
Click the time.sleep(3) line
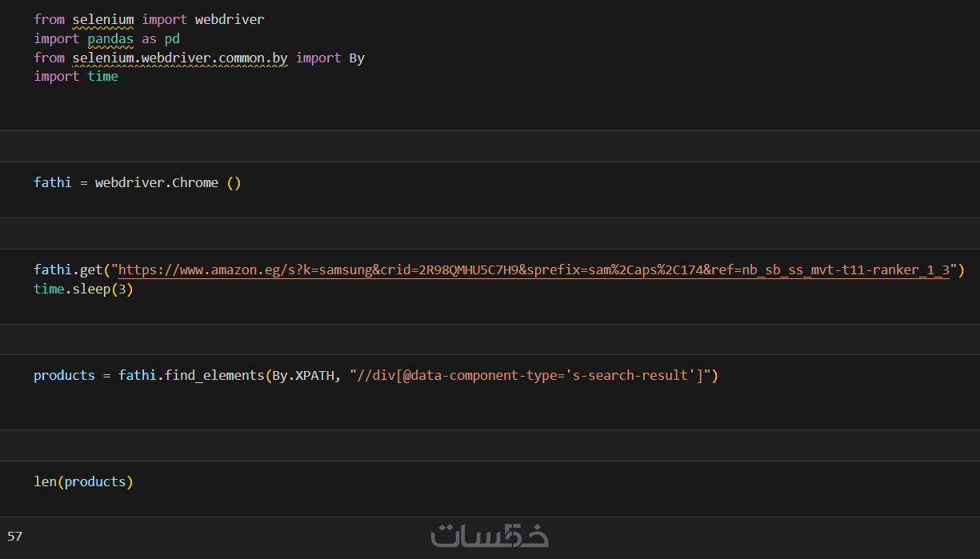83,289
